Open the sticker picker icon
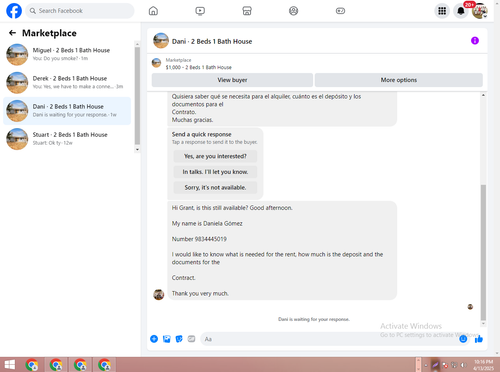The width and height of the screenshot is (500, 372). pyautogui.click(x=179, y=339)
